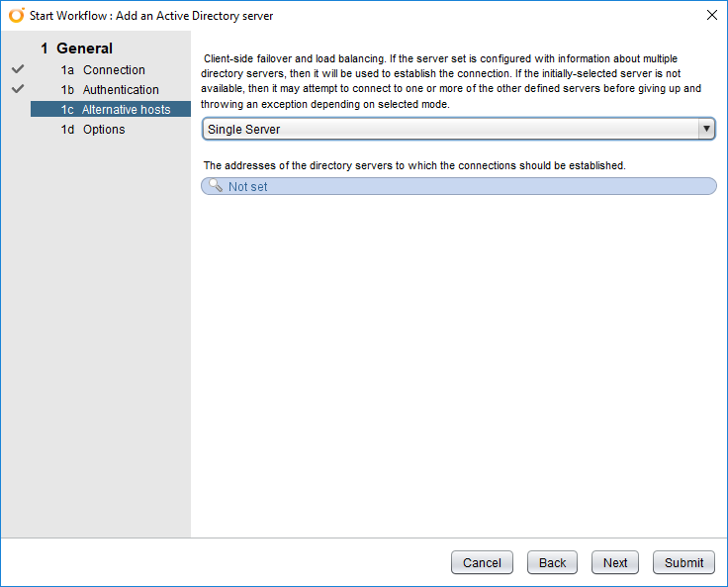
Task: Expand the dropdown arrow for server mode
Action: 706,130
